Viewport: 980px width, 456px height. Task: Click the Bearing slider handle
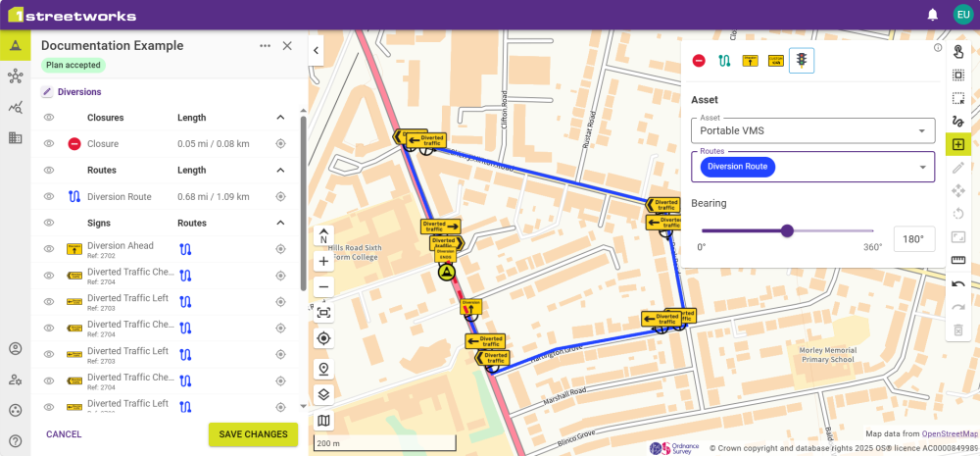point(788,230)
